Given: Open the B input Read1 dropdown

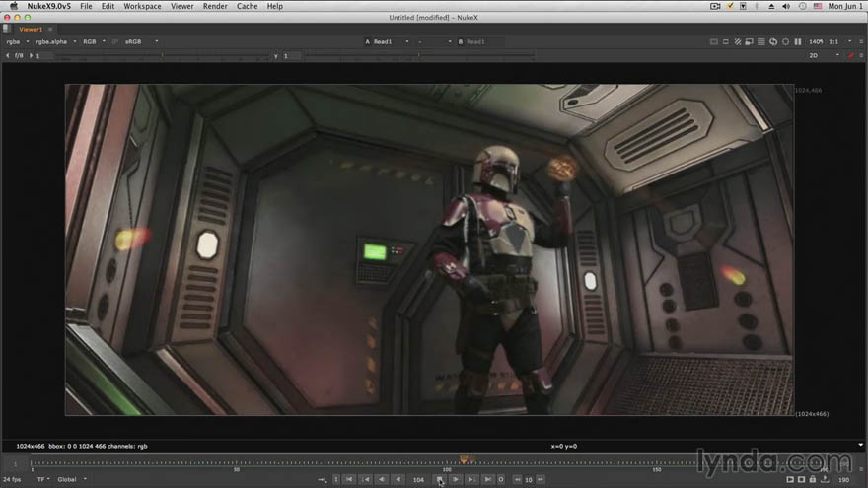Looking at the screenshot, I should [x=480, y=41].
